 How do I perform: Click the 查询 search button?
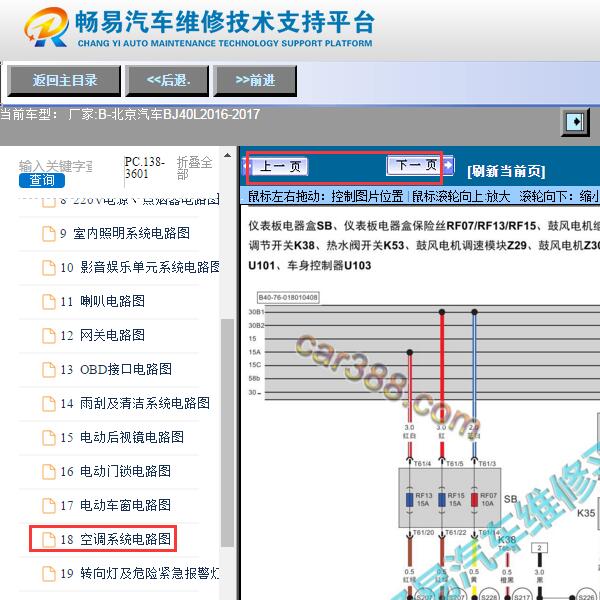(x=42, y=180)
